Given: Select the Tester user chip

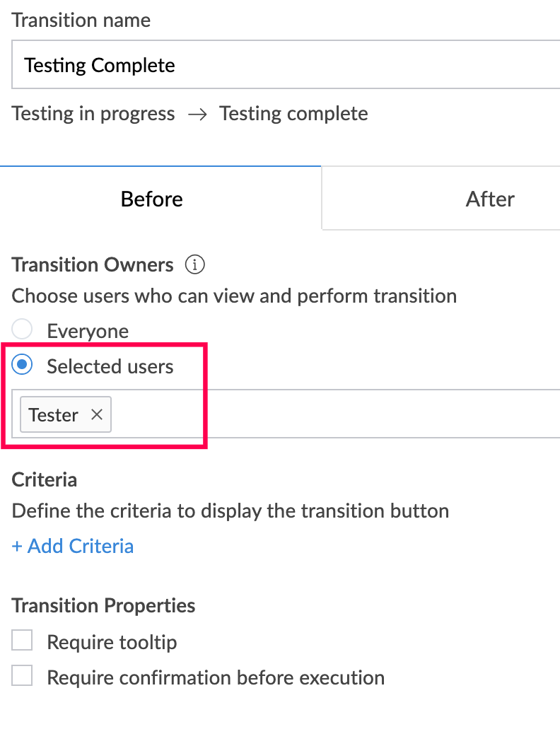Looking at the screenshot, I should pyautogui.click(x=54, y=414).
